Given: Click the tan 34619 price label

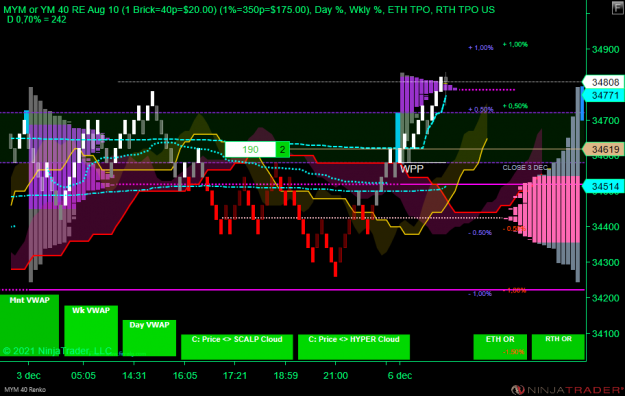Looking at the screenshot, I should click(x=604, y=150).
